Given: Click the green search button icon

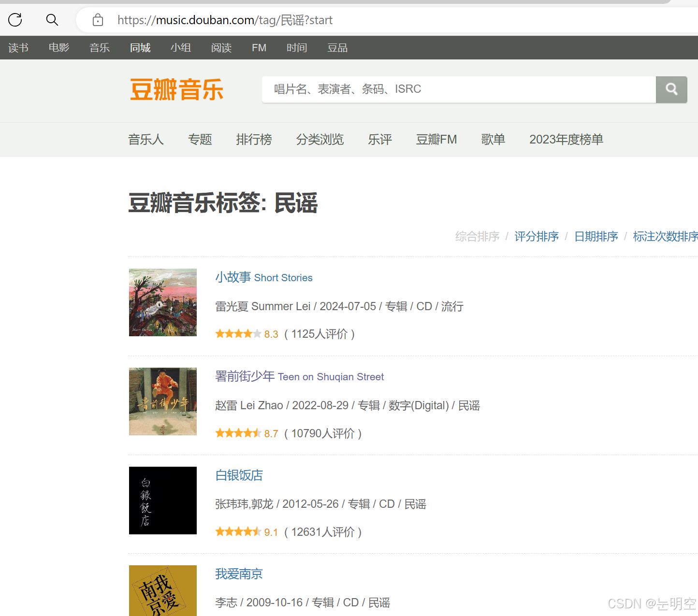Looking at the screenshot, I should point(671,89).
